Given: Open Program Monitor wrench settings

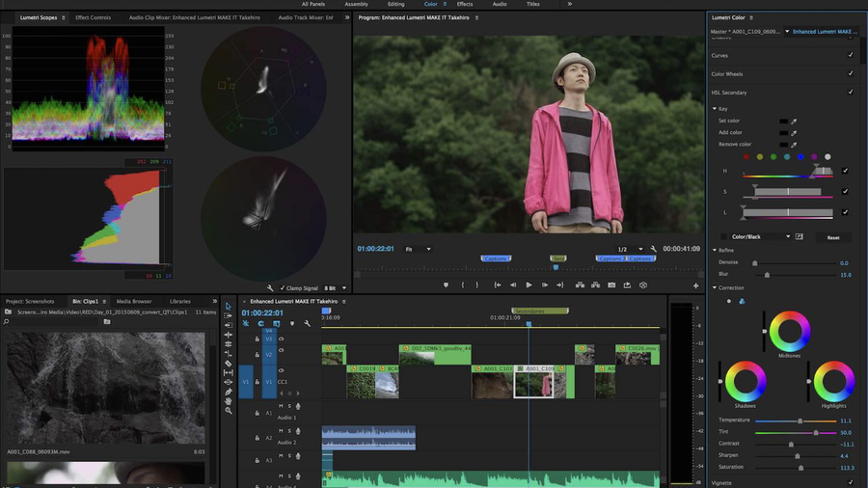Looking at the screenshot, I should (654, 249).
